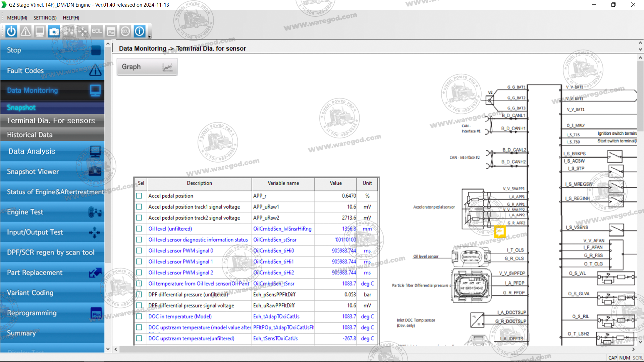Click the power connect icon in toolbar
This screenshot has width=644, height=362.
11,32
